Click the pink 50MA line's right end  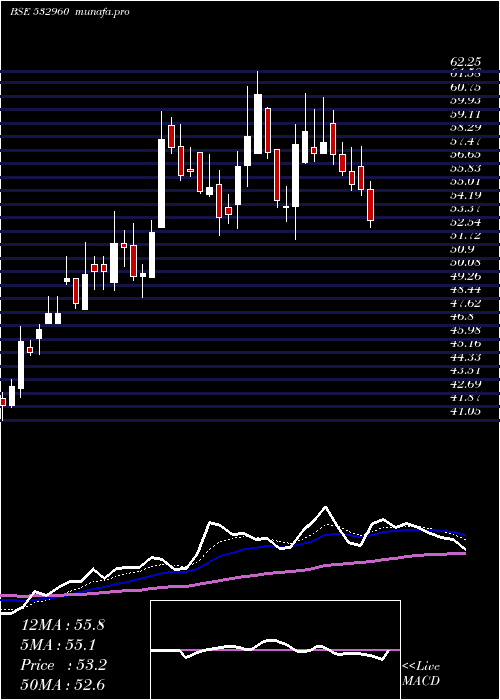(464, 553)
